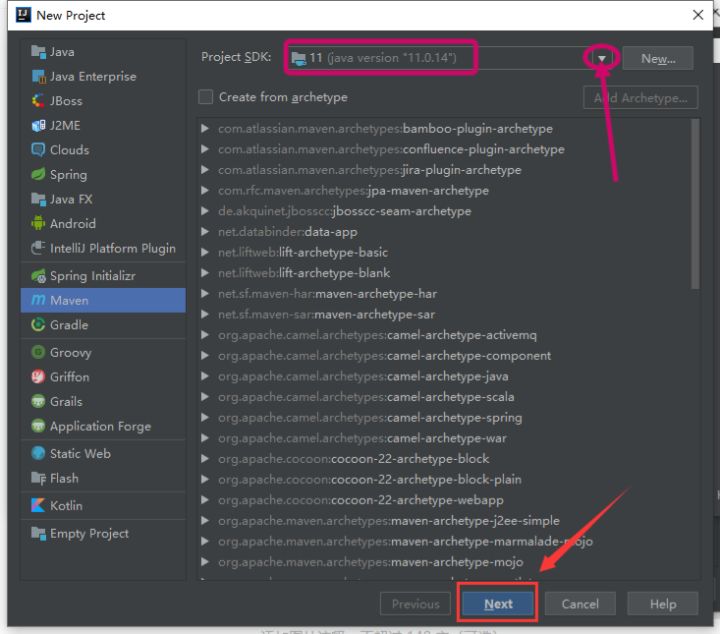Click the Add Archetype... button

(641, 98)
